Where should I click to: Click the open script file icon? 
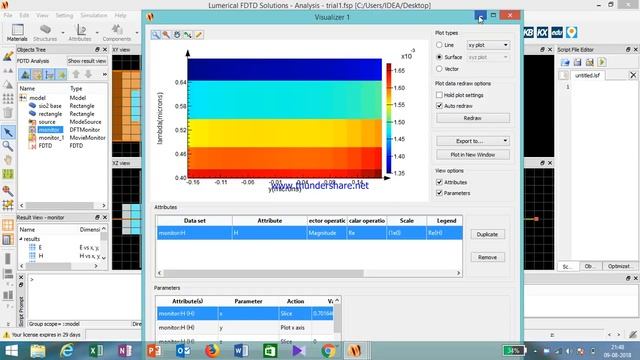click(565, 62)
